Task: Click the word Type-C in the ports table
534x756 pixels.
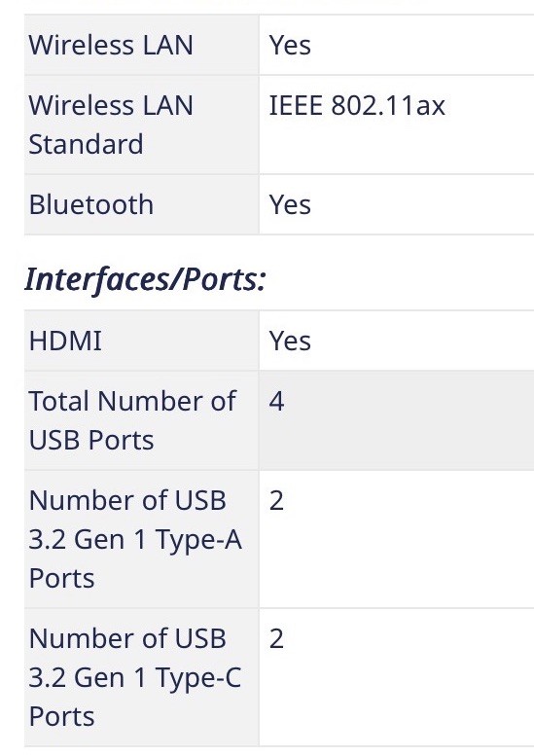Action: [x=198, y=678]
